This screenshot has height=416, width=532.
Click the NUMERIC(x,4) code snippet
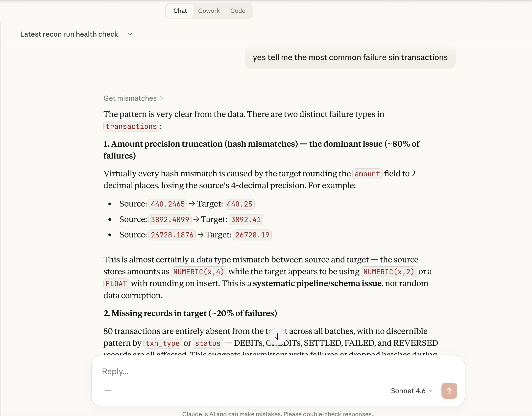(199, 272)
